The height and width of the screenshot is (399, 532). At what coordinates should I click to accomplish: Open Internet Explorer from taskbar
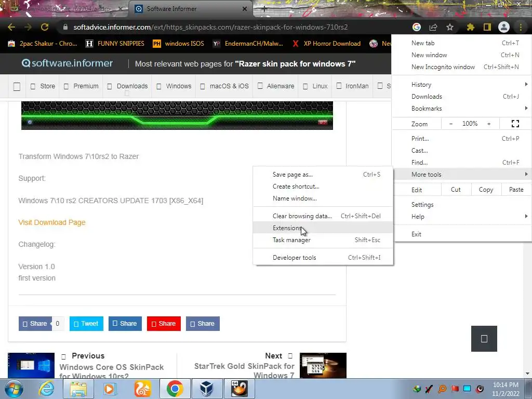coord(46,389)
